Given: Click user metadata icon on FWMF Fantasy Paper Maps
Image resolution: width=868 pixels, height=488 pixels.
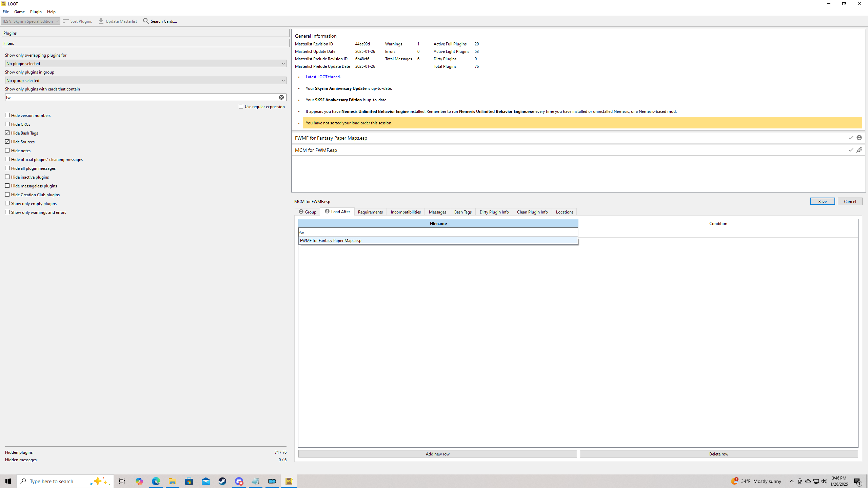Looking at the screenshot, I should 859,138.
